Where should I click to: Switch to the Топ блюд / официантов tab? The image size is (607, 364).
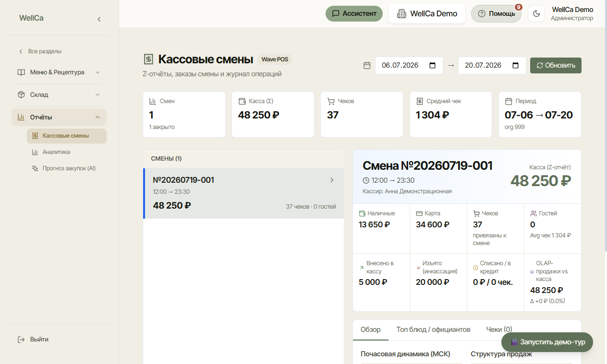433,329
